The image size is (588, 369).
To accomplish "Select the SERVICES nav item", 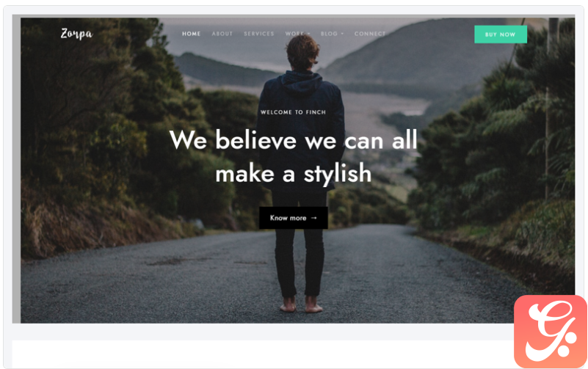I will coord(258,34).
